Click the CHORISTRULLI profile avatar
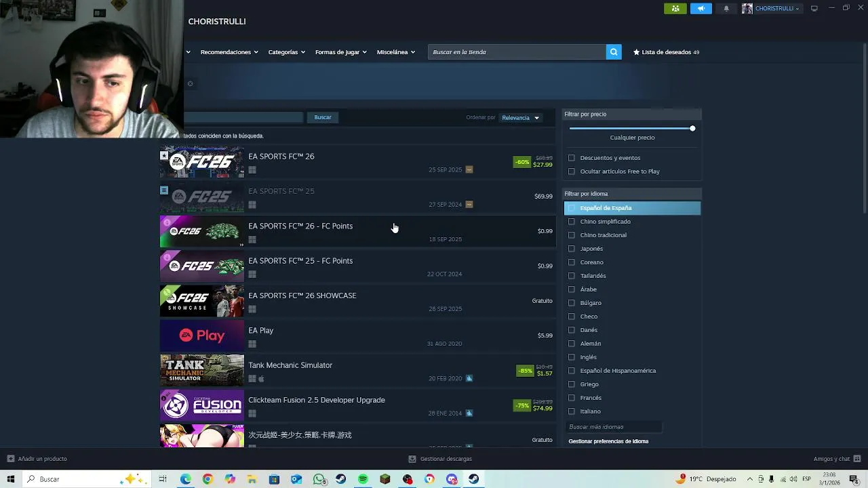 point(747,9)
